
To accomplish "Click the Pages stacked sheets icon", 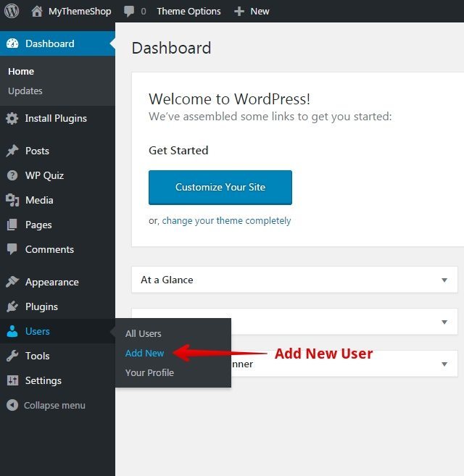I will point(12,225).
